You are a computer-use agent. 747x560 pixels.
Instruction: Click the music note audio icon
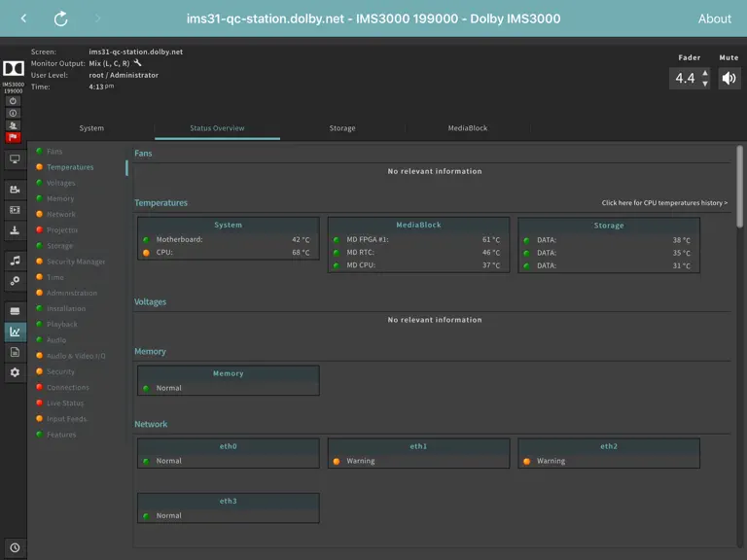point(15,261)
